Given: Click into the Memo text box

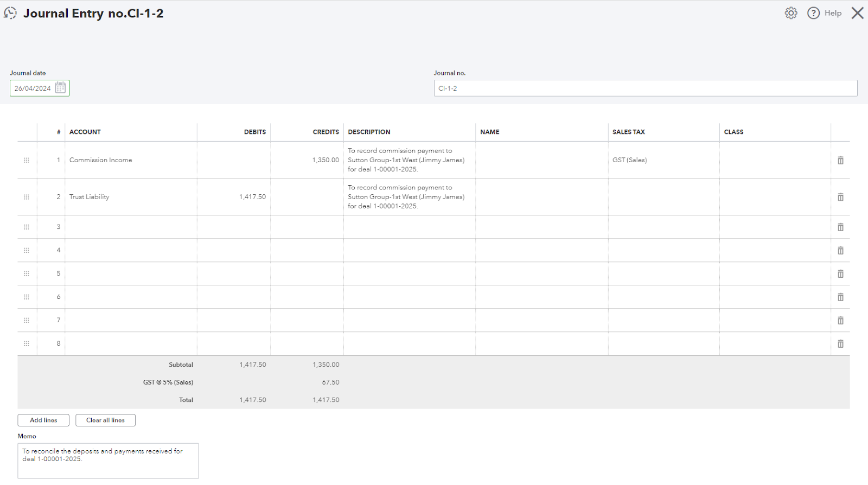Looking at the screenshot, I should click(x=108, y=461).
